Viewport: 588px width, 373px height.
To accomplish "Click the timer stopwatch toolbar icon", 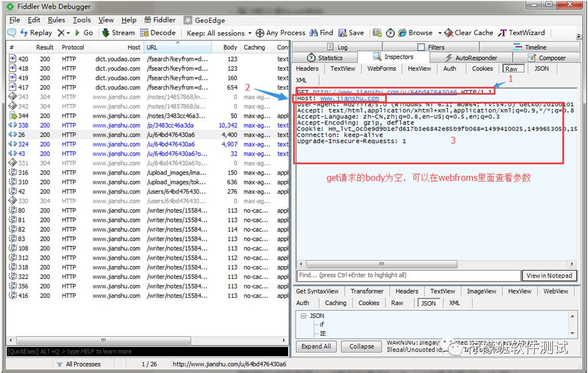I will pos(390,33).
